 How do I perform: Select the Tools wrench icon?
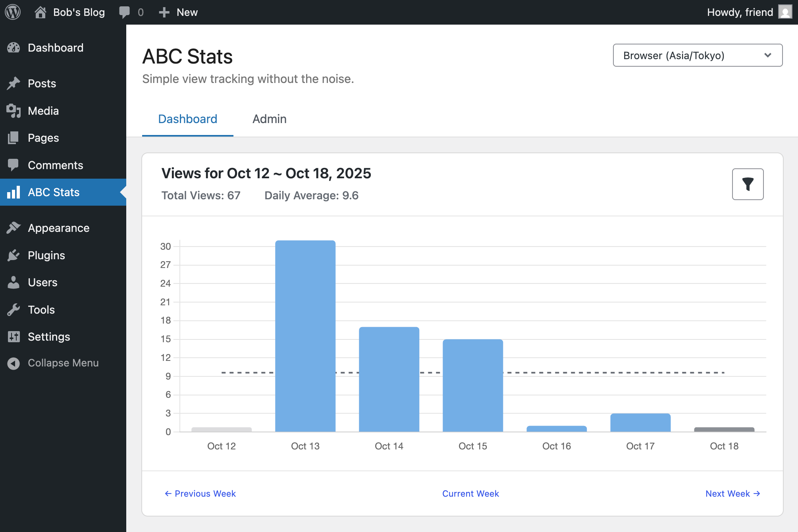pos(14,310)
